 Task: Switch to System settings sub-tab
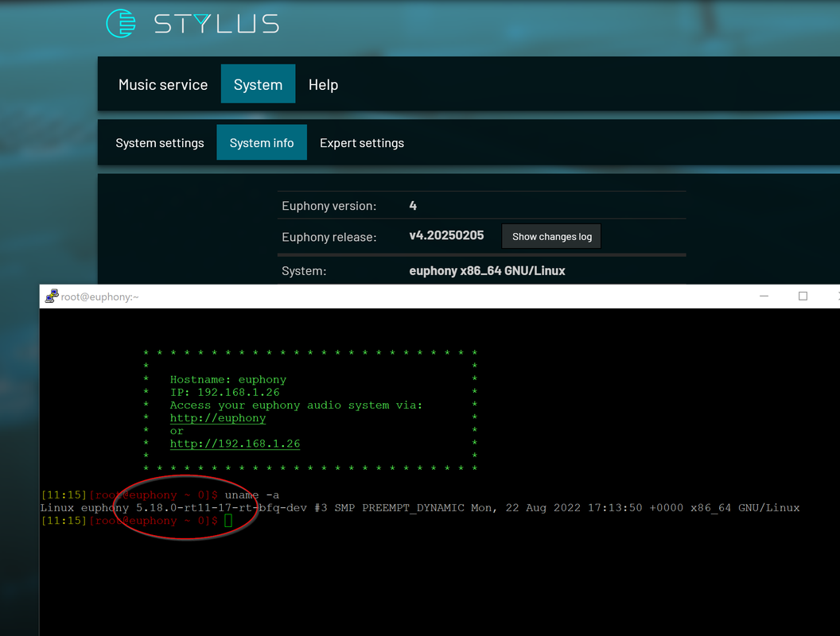coord(160,143)
